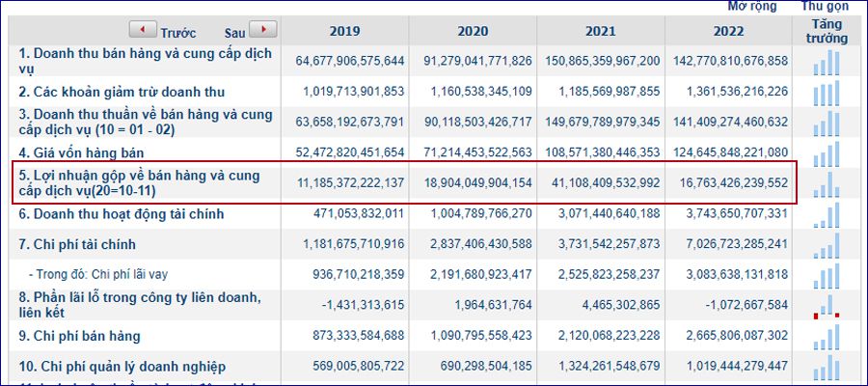This screenshot has width=868, height=386.
Task: Select gross profit 2021 value 41,108,409,532,992
Action: pyautogui.click(x=607, y=182)
